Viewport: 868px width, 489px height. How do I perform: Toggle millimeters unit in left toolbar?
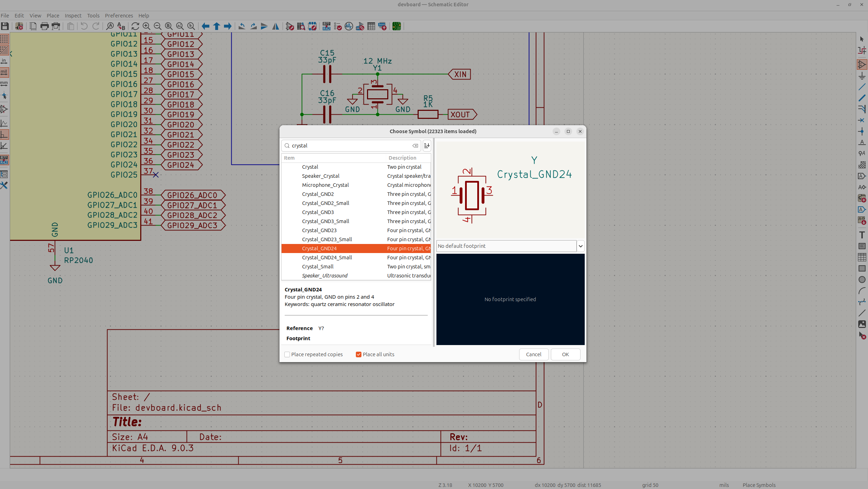[4, 84]
